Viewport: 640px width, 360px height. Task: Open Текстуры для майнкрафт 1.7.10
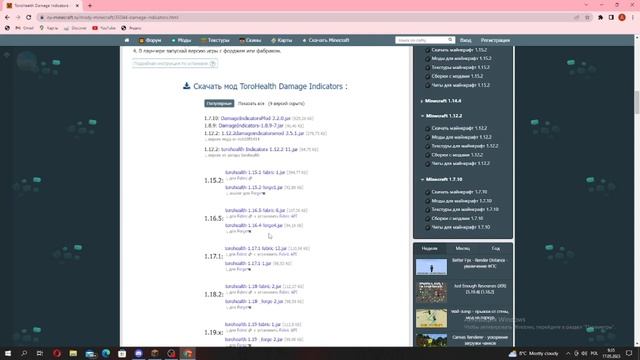pos(465,209)
